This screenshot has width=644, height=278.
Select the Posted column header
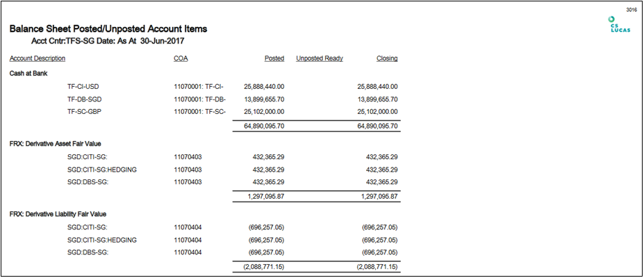tap(274, 58)
